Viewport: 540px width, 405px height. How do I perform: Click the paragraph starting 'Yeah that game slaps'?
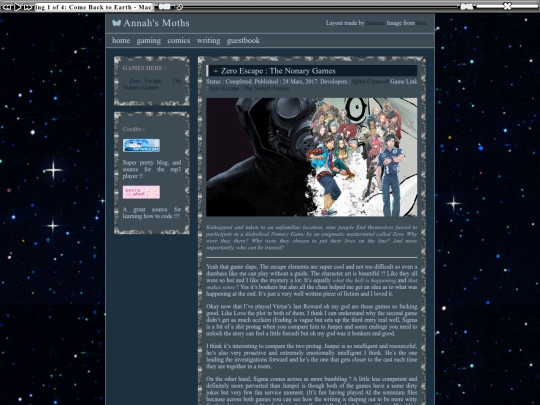[311, 280]
